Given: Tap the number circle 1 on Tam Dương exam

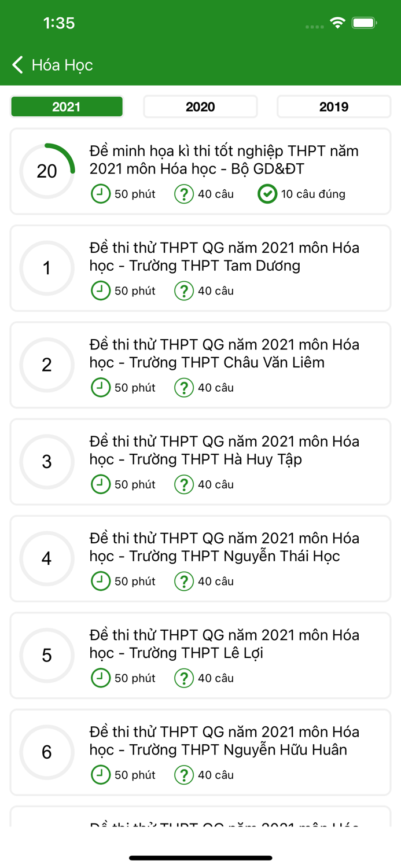Looking at the screenshot, I should tap(47, 269).
